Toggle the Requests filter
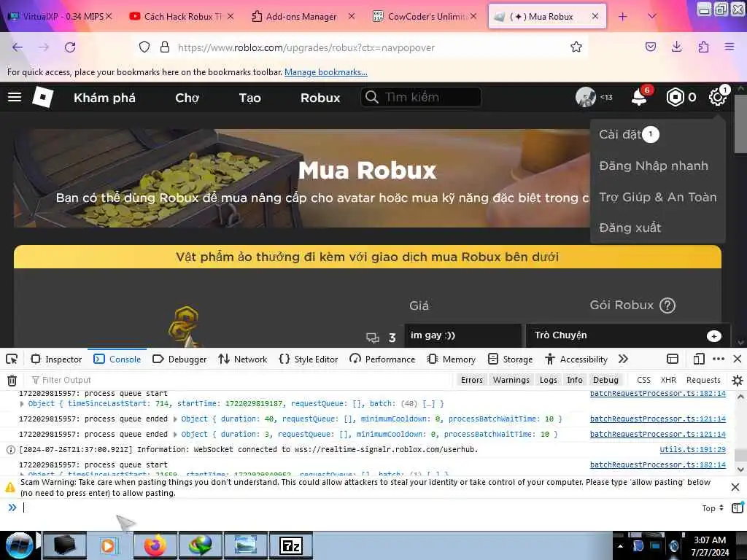Screen dimensions: 747x560 703,379
